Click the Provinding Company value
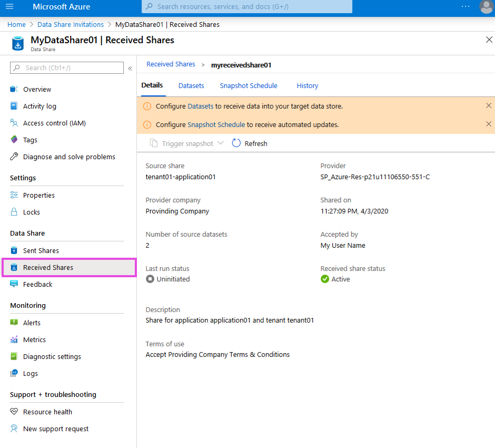495x448 pixels. point(177,211)
